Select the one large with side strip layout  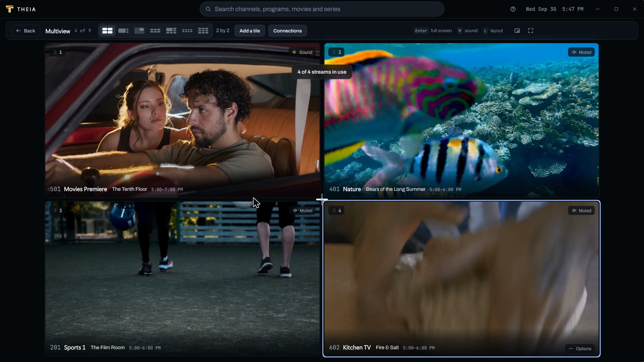point(123,31)
